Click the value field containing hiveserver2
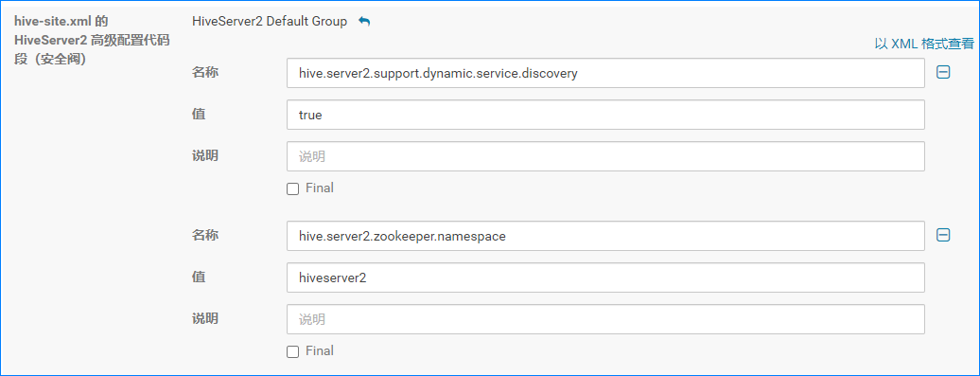The image size is (980, 376). pyautogui.click(x=605, y=278)
